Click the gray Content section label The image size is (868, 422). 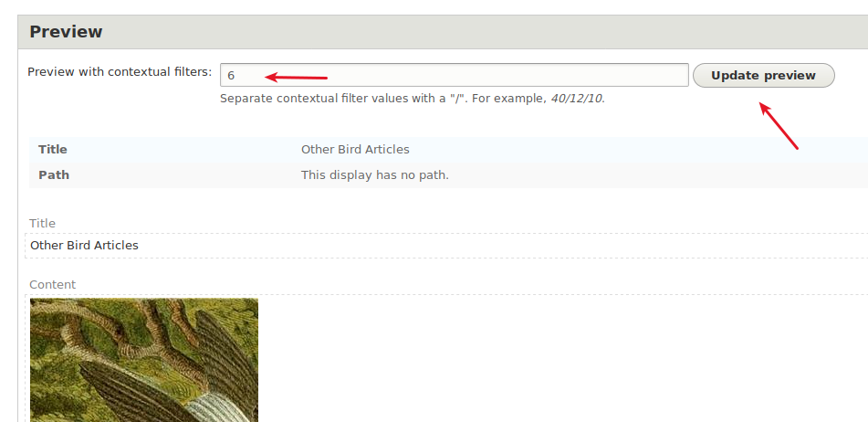click(52, 285)
